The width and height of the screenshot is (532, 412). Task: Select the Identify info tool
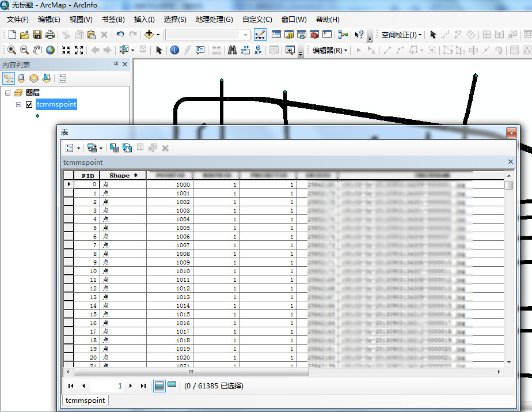pyautogui.click(x=175, y=50)
